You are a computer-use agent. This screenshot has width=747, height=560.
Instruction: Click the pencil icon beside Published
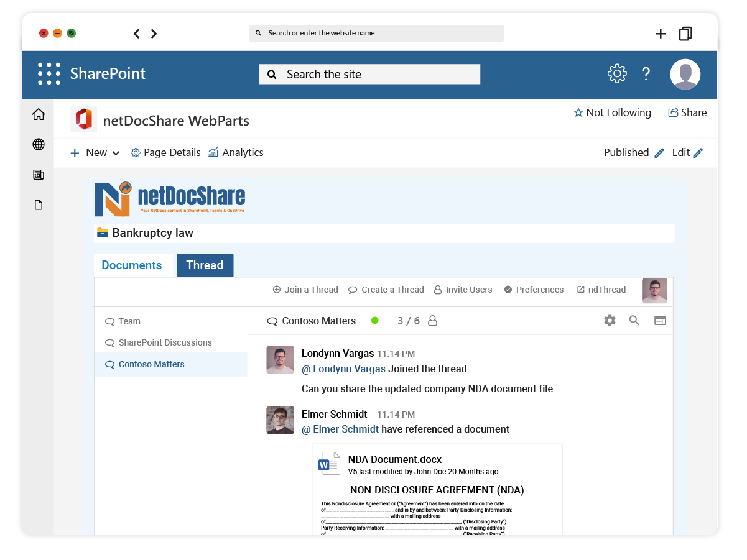[x=659, y=153]
